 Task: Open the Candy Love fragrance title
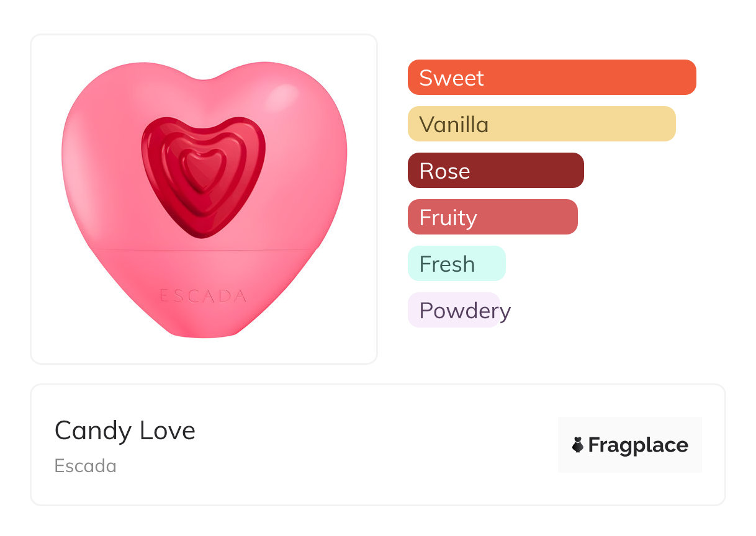click(x=125, y=431)
